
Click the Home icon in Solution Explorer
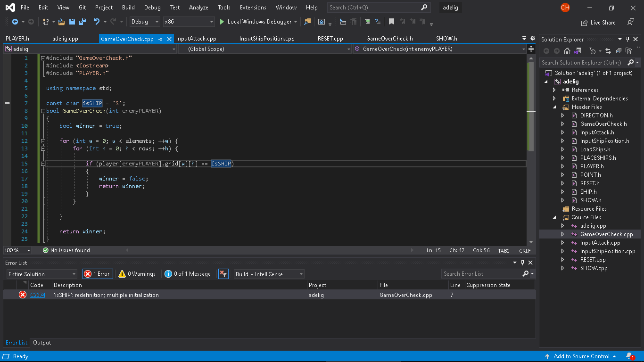[x=567, y=51]
